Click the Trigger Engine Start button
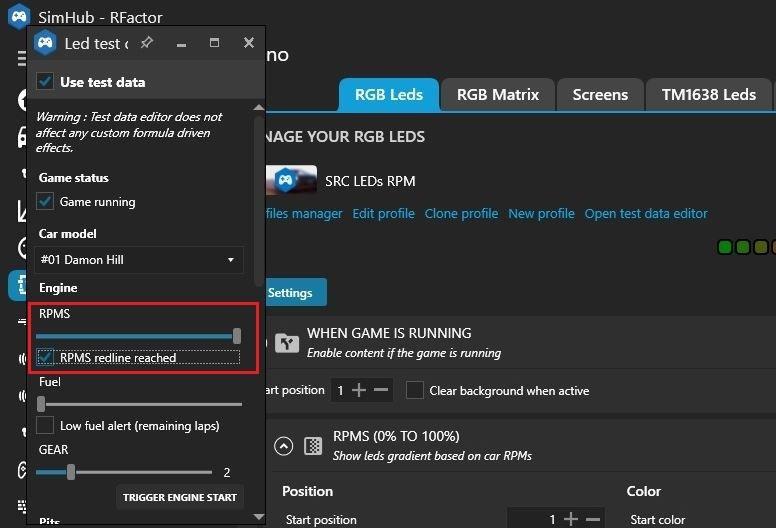Screen dimensions: 776x528 pos(180,497)
